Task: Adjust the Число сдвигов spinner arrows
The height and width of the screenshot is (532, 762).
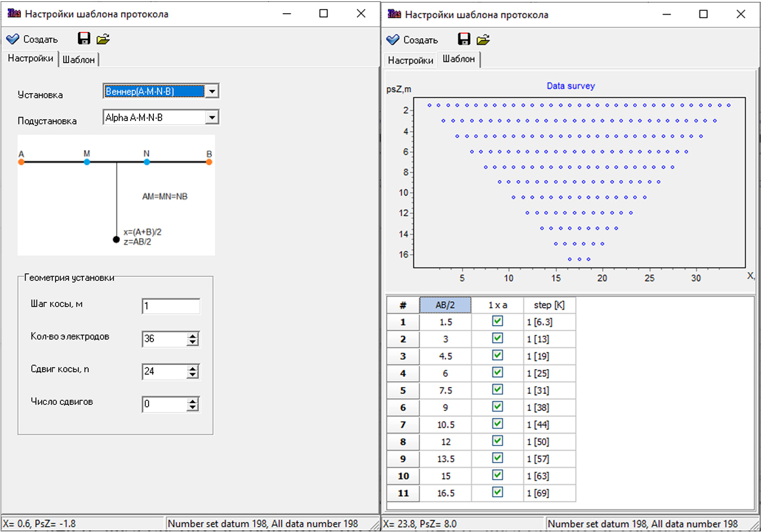Action: click(193, 404)
